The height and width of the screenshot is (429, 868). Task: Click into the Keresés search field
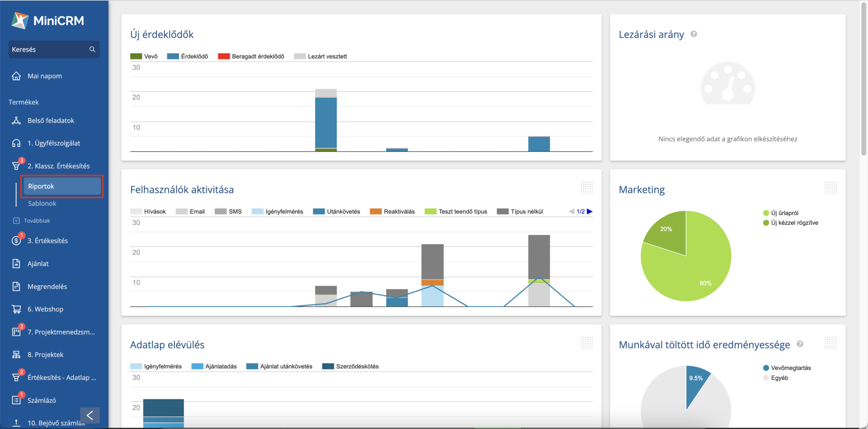pyautogui.click(x=47, y=50)
